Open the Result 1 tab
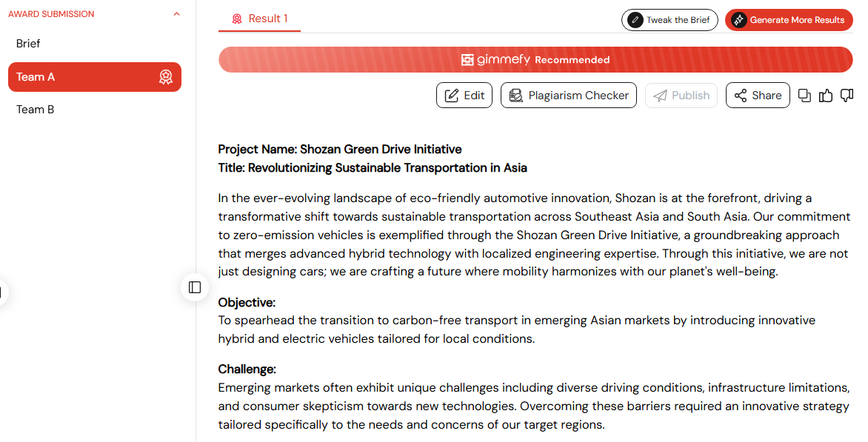 click(260, 19)
